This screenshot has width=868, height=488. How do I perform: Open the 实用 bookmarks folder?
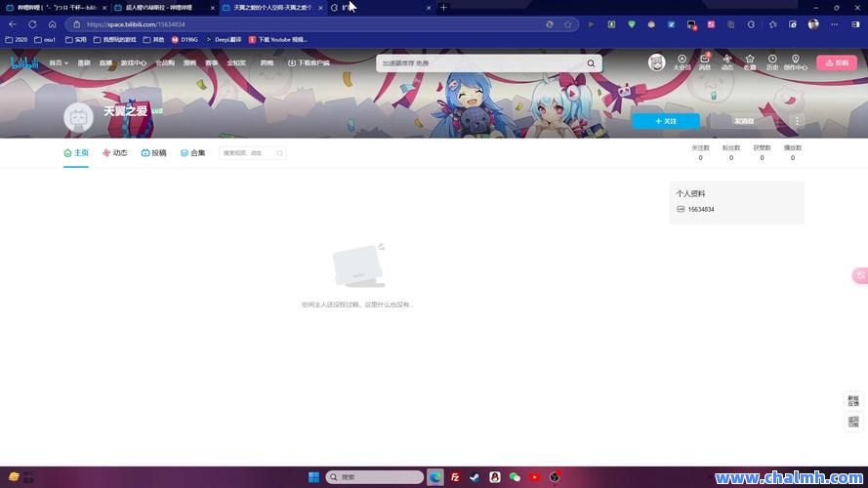(76, 40)
